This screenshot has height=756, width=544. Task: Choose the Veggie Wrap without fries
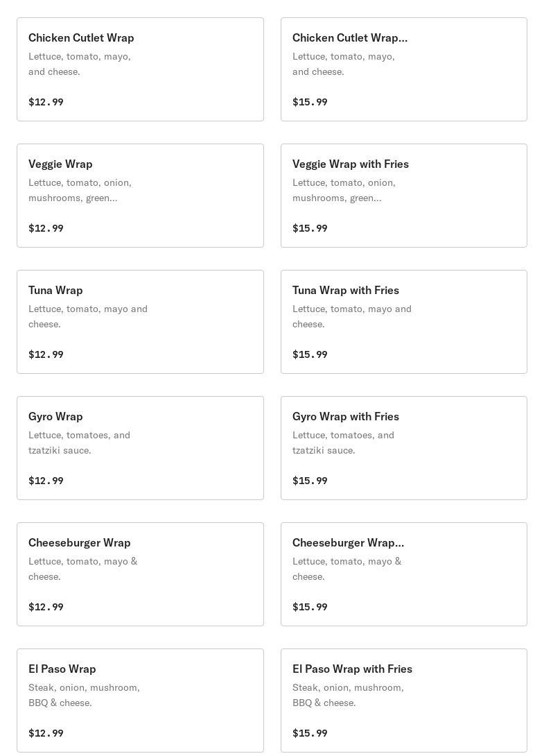(x=140, y=196)
